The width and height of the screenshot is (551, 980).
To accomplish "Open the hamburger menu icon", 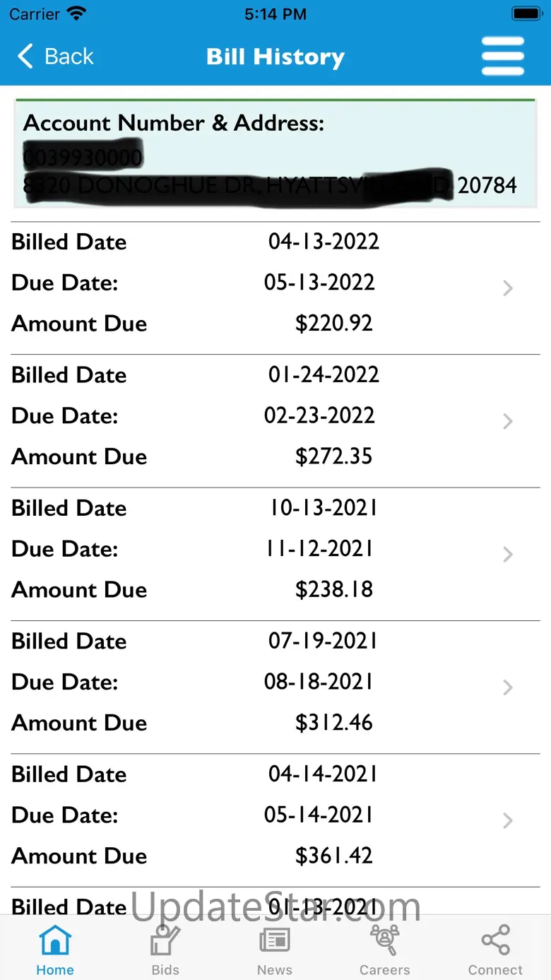I will pyautogui.click(x=502, y=56).
